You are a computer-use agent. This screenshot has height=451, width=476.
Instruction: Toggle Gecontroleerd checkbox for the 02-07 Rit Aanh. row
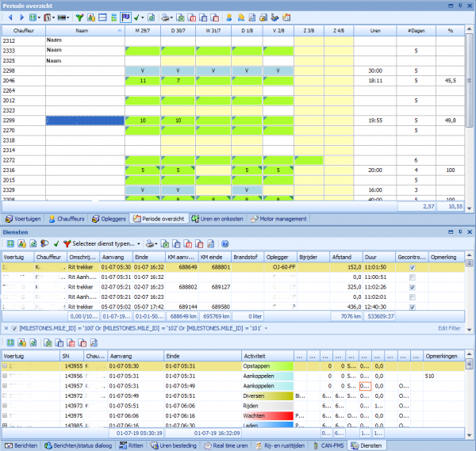pyautogui.click(x=412, y=297)
